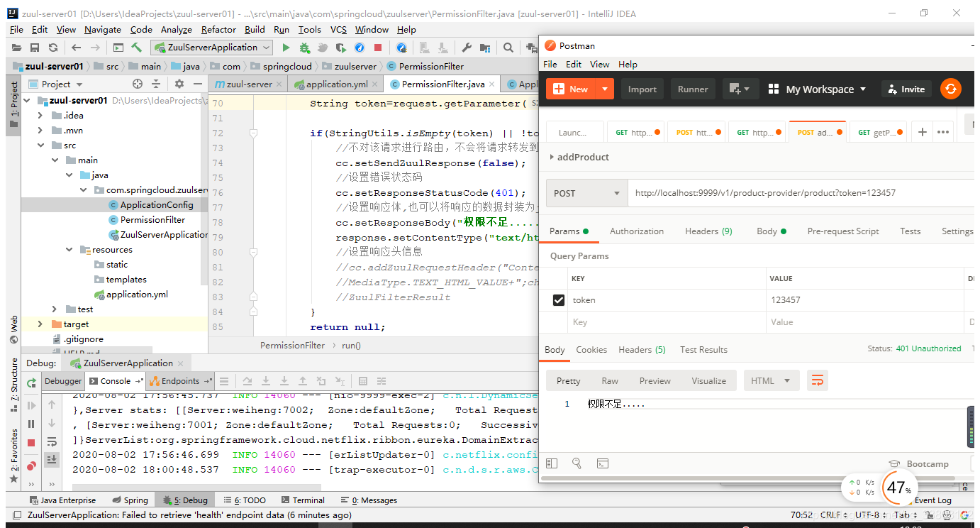Stop the debug session red square in Debug panel
This screenshot has height=528, width=980.
tap(31, 443)
